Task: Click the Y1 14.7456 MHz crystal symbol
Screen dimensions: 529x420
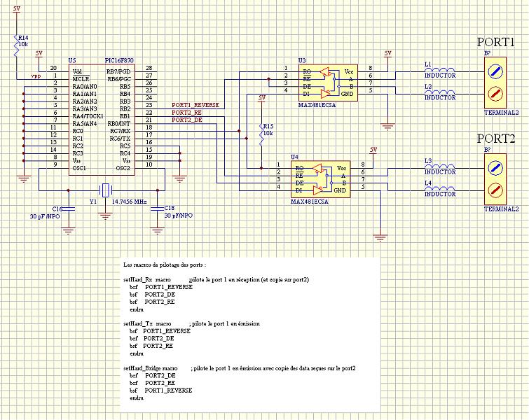Action: point(106,190)
